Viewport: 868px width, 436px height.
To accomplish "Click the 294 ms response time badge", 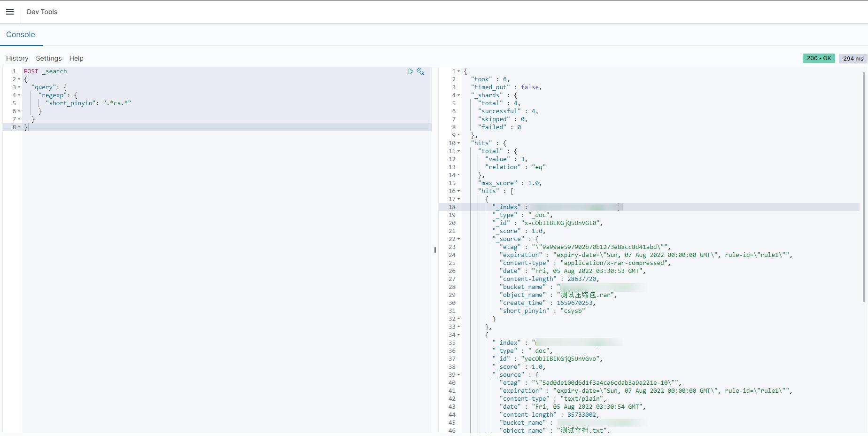I will (853, 58).
